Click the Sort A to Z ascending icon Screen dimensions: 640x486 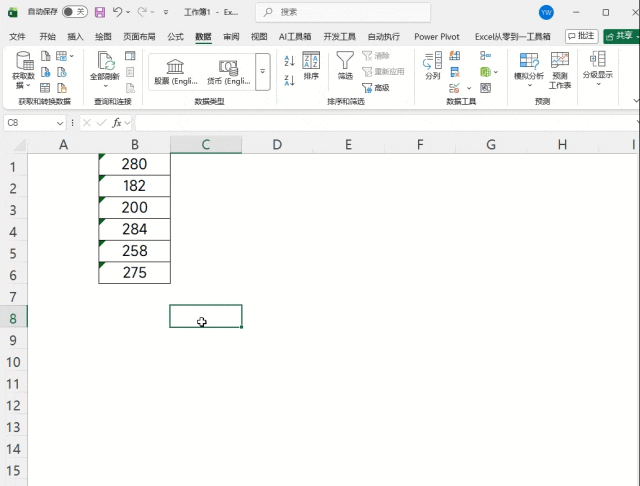coord(289,61)
